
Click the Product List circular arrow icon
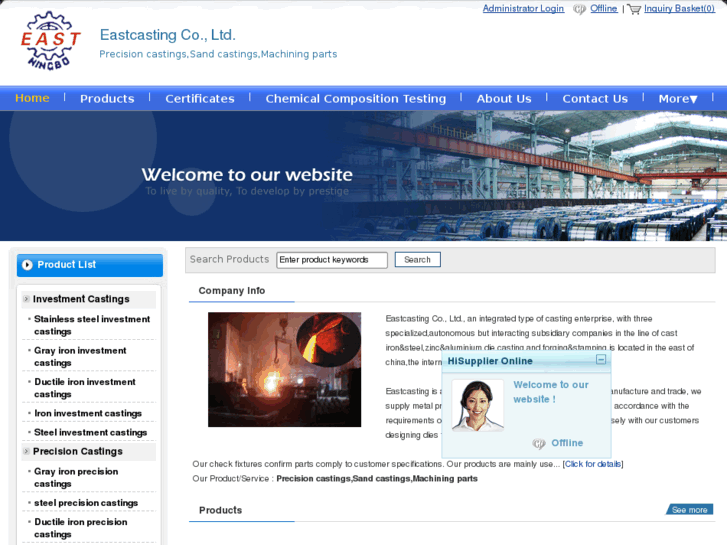click(27, 265)
